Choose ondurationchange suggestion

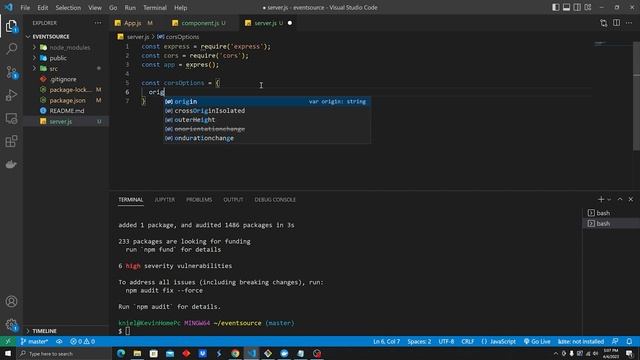click(x=267, y=138)
